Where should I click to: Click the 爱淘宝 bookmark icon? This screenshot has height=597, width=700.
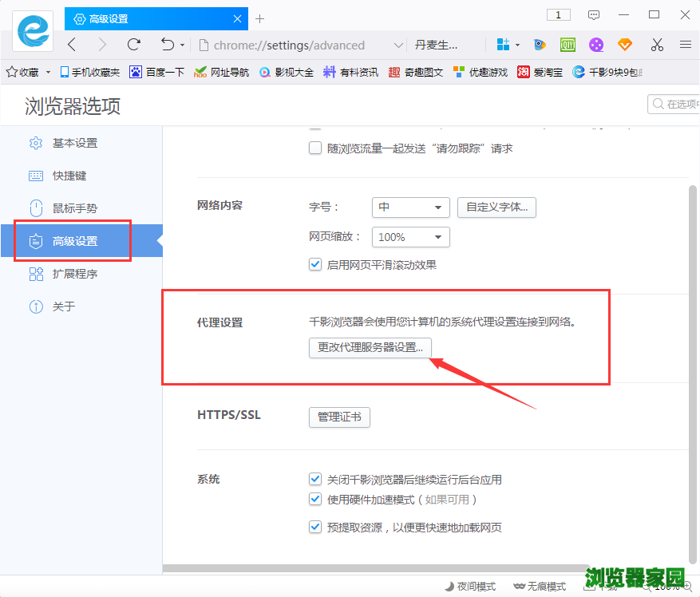523,71
